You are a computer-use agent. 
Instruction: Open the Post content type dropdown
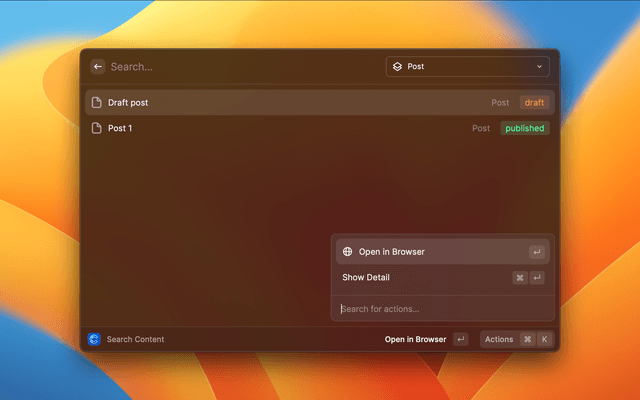467,67
